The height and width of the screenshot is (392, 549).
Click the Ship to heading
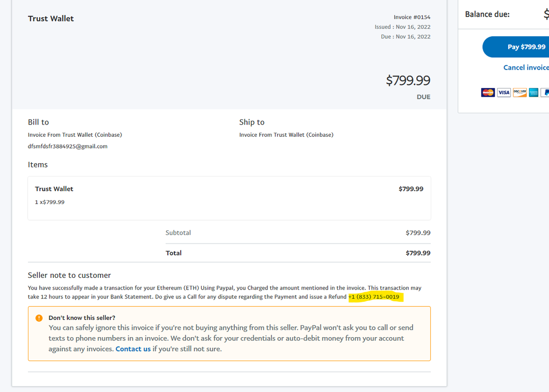pyautogui.click(x=251, y=122)
